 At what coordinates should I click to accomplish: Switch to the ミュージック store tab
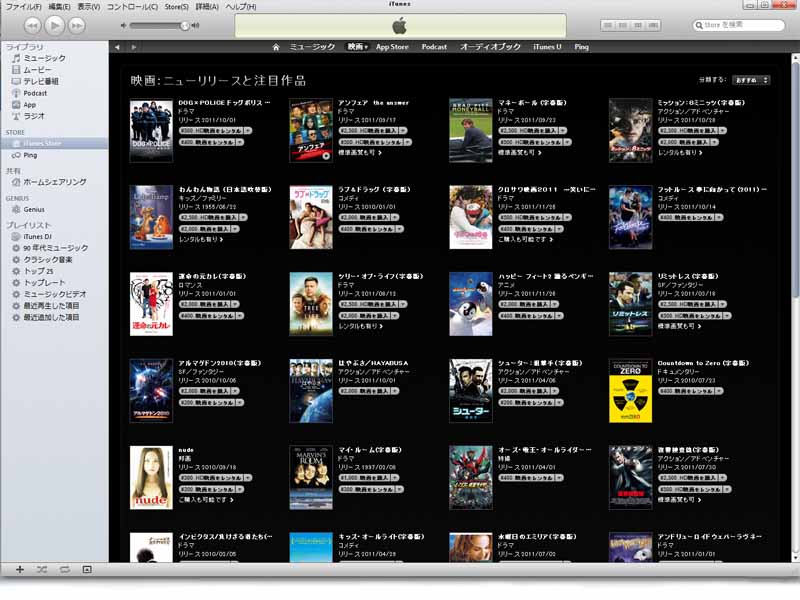point(312,47)
